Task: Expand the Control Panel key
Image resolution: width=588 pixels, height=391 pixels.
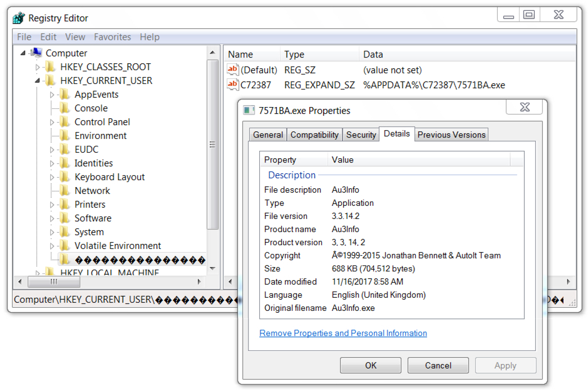Action: 52,122
